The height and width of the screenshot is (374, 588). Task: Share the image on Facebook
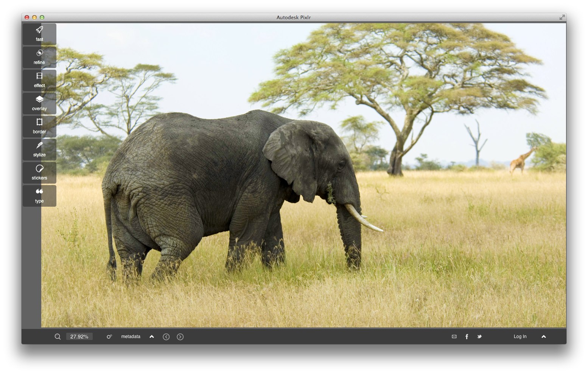click(467, 337)
